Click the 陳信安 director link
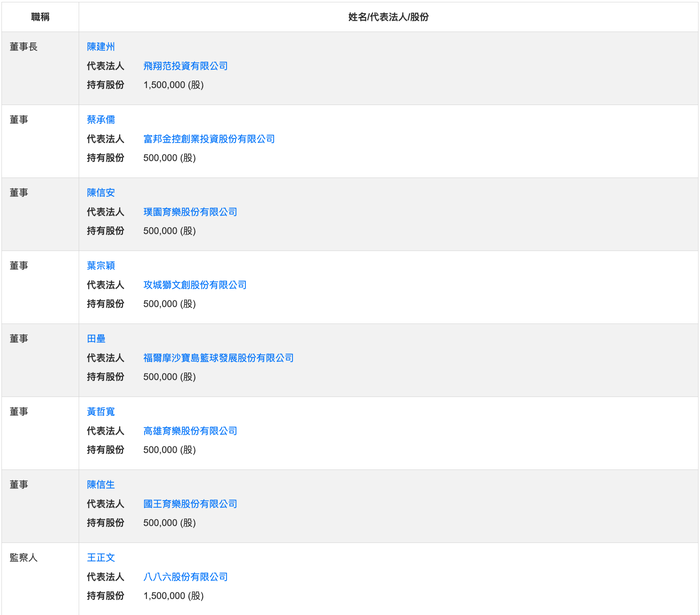This screenshot has height=615, width=700. pyautogui.click(x=101, y=193)
